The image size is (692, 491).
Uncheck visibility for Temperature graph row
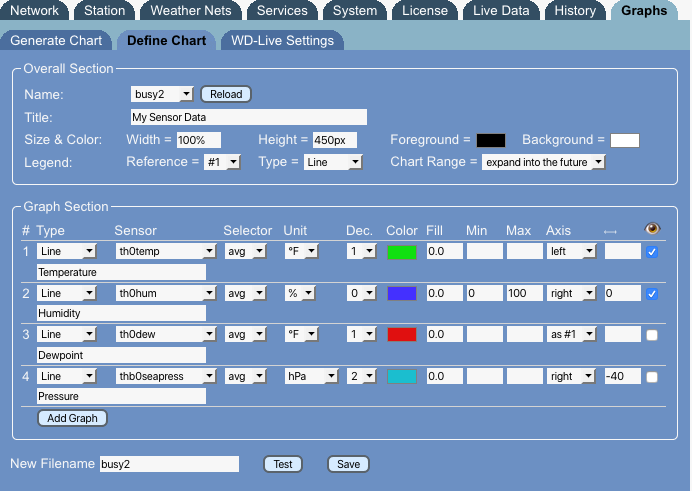tap(652, 252)
